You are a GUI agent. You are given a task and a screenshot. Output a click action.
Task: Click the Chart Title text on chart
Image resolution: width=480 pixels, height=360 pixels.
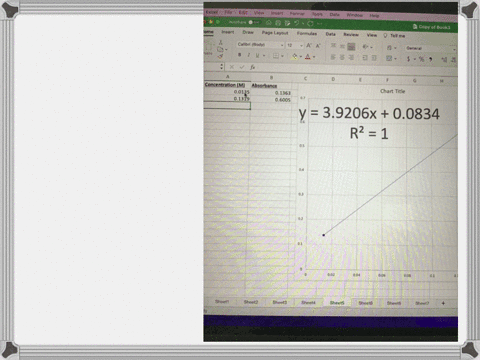pyautogui.click(x=392, y=91)
